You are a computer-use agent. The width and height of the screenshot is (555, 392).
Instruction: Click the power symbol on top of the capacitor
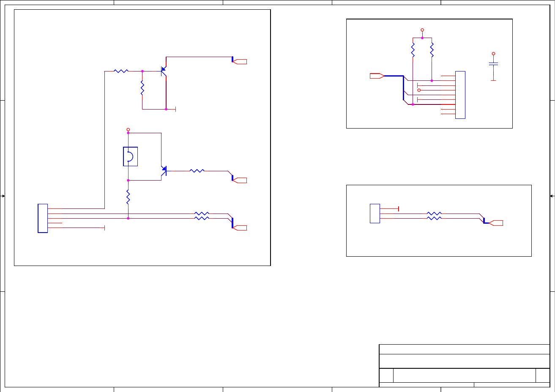coord(493,54)
